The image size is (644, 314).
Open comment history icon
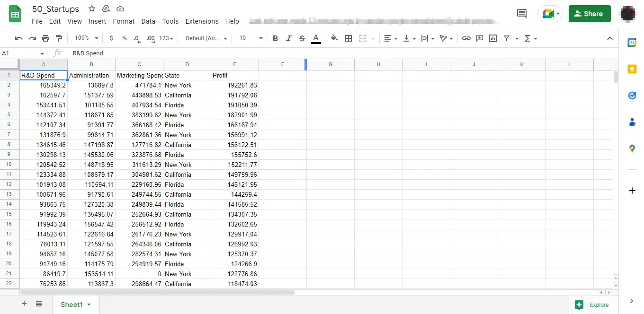click(x=522, y=14)
